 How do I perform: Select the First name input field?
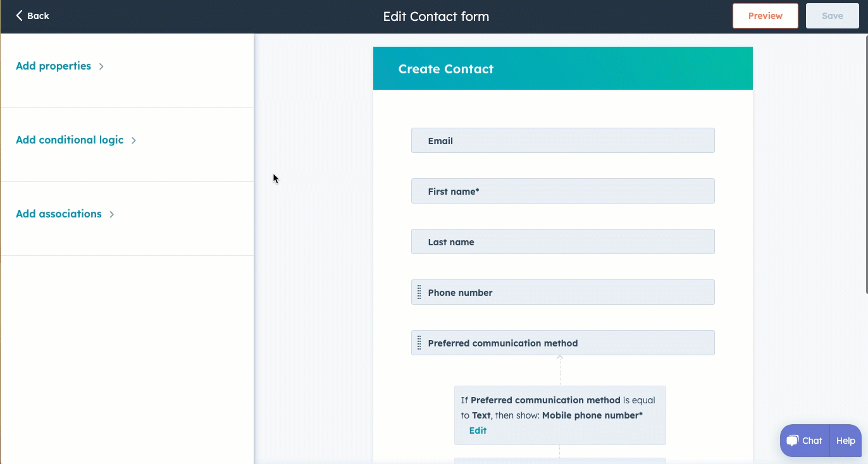[x=562, y=191]
